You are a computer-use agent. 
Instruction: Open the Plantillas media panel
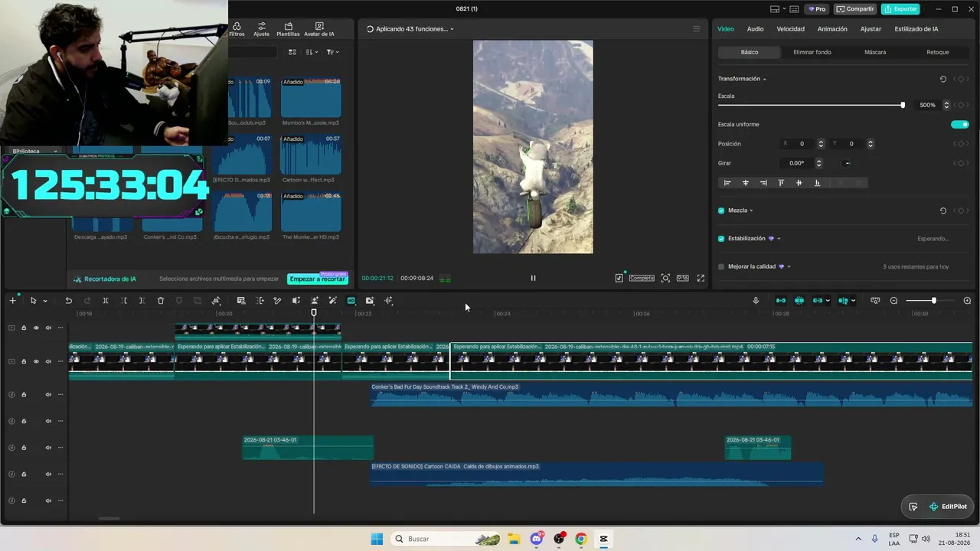click(288, 29)
